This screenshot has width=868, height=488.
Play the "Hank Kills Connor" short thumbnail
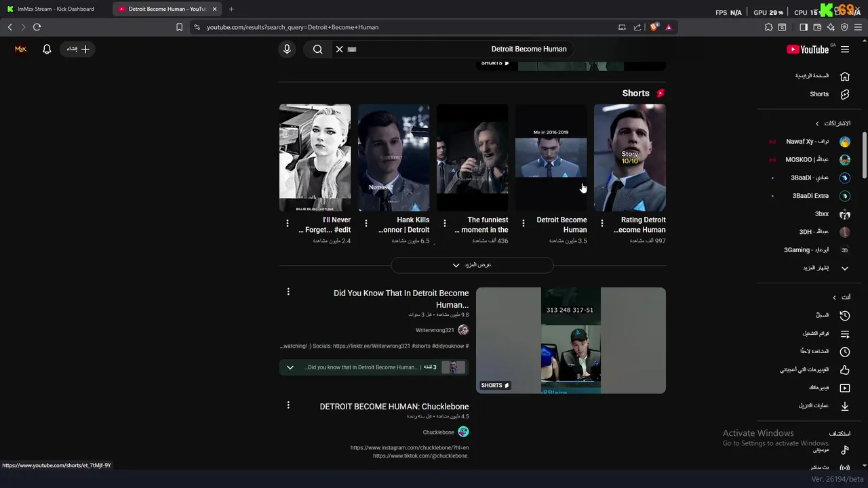(394, 157)
